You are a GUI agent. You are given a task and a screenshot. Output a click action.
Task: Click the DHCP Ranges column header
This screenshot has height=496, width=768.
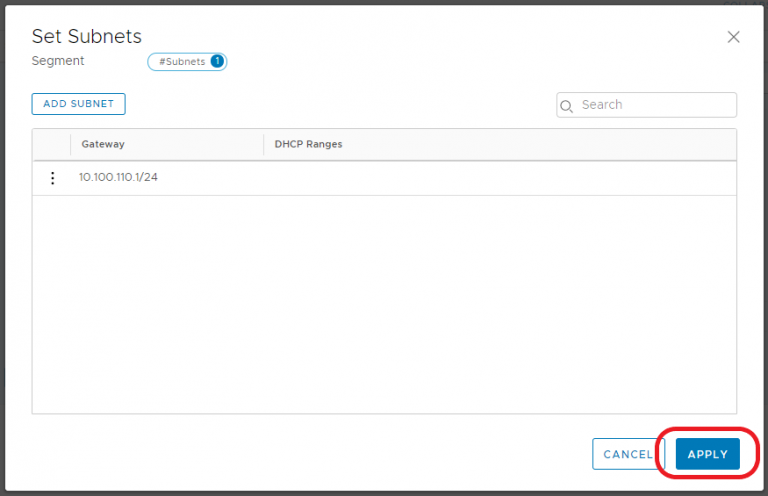pos(308,144)
